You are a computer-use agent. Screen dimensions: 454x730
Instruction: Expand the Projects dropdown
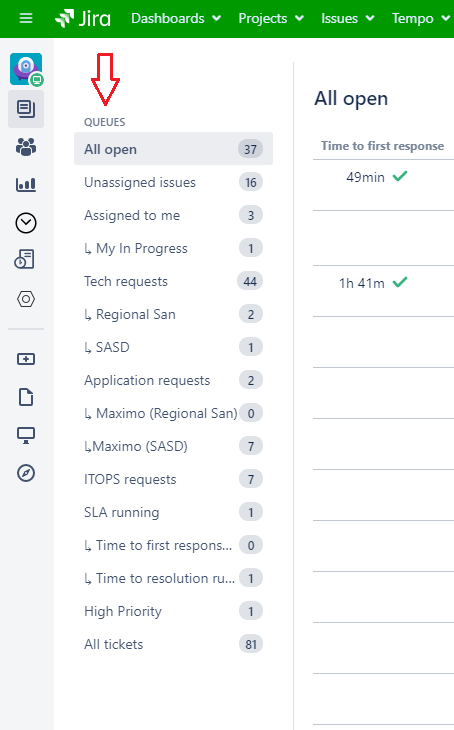(271, 18)
